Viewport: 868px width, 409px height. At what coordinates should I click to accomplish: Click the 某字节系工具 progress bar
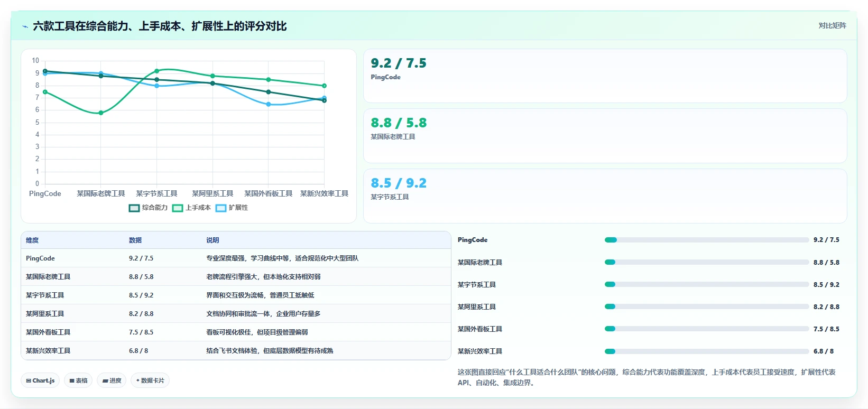pos(707,284)
